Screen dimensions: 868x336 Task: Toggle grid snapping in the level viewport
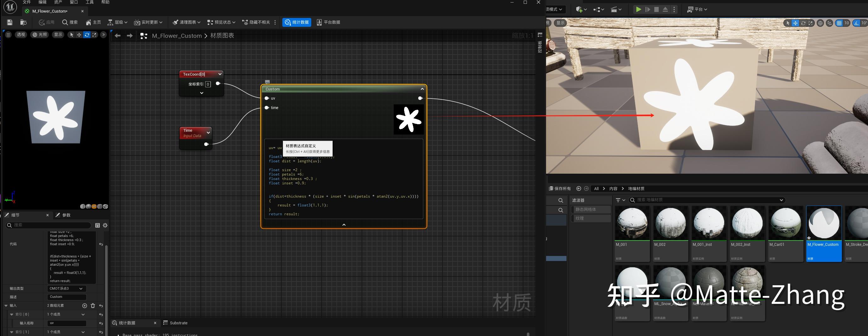point(839,23)
